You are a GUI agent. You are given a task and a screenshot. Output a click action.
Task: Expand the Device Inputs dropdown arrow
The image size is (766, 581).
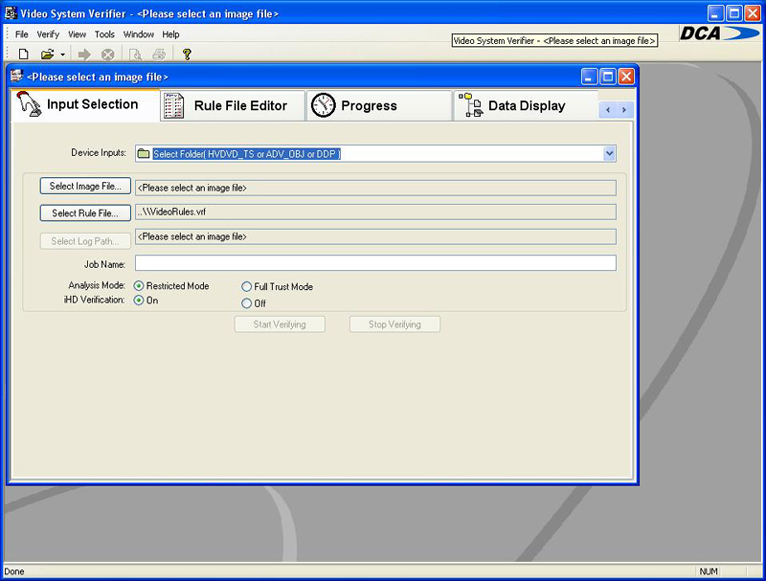609,153
